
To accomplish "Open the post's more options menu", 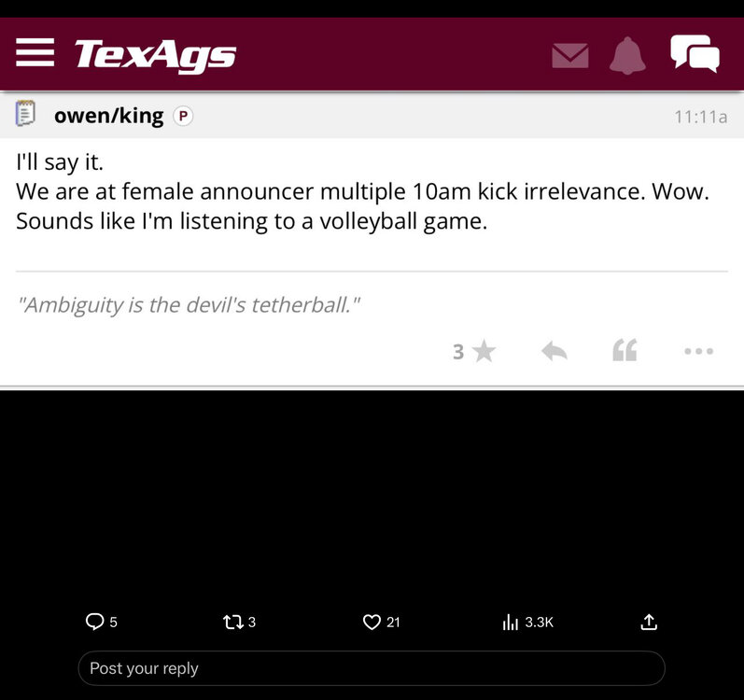I will coord(698,351).
